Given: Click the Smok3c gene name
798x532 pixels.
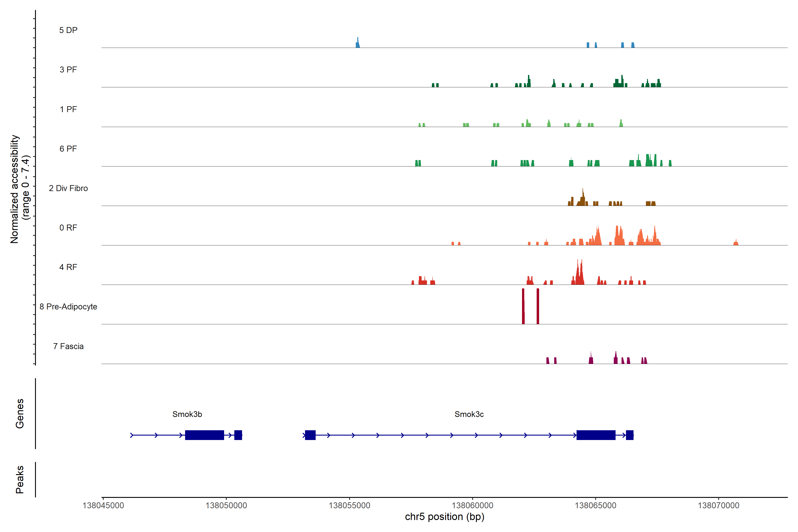Looking at the screenshot, I should coord(469,414).
